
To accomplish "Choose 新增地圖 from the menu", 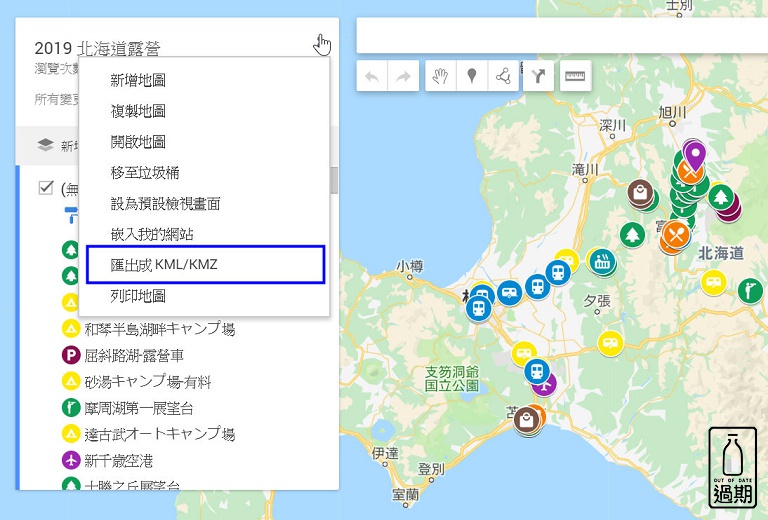I will [138, 80].
